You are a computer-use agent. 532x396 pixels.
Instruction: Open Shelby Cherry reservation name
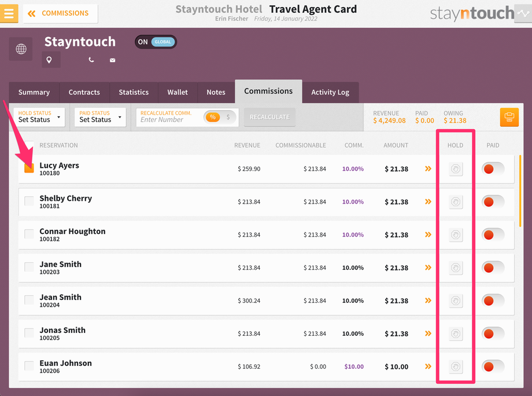pos(66,199)
